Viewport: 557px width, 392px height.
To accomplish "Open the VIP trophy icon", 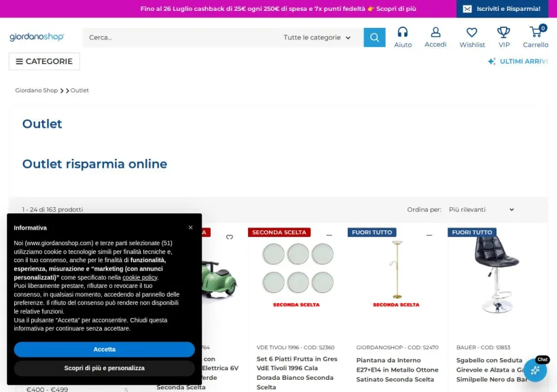I will [x=503, y=33].
